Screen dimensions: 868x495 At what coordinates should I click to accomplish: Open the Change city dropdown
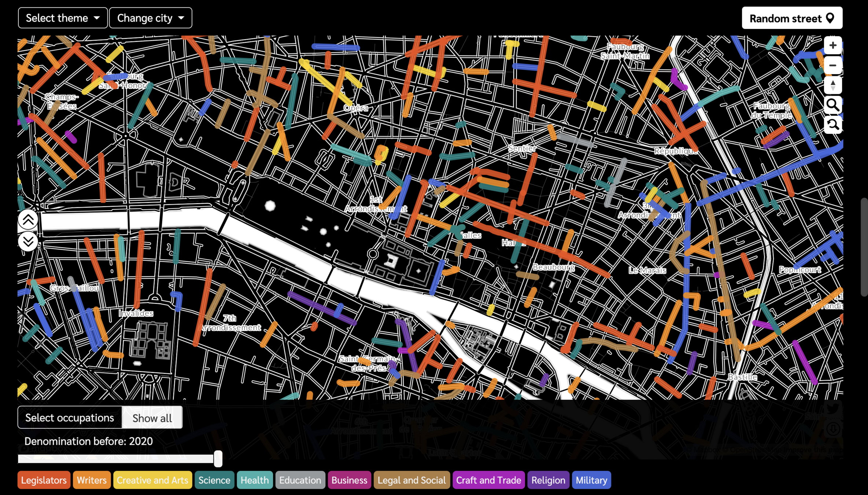(x=150, y=18)
